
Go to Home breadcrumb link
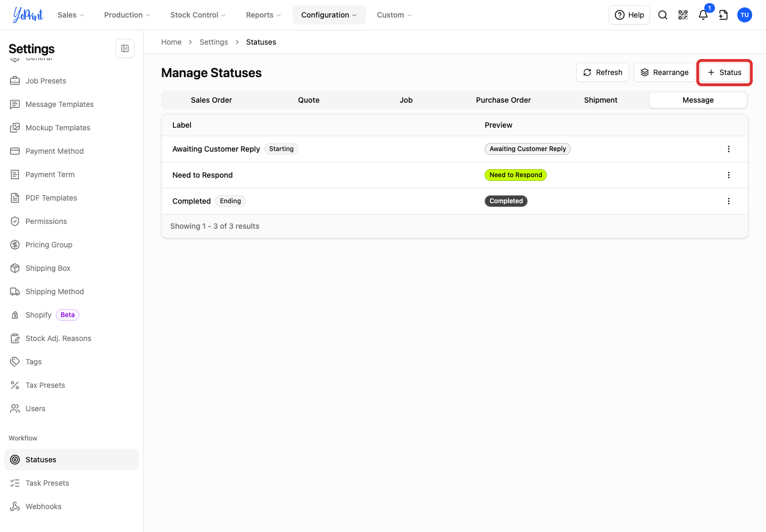tap(171, 42)
